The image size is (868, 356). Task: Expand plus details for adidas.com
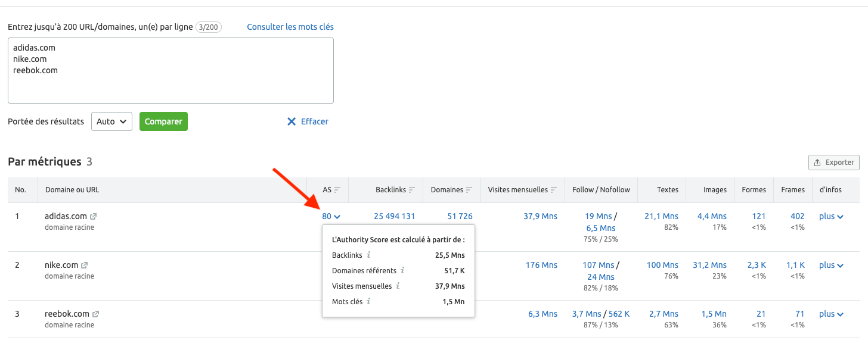pyautogui.click(x=831, y=216)
